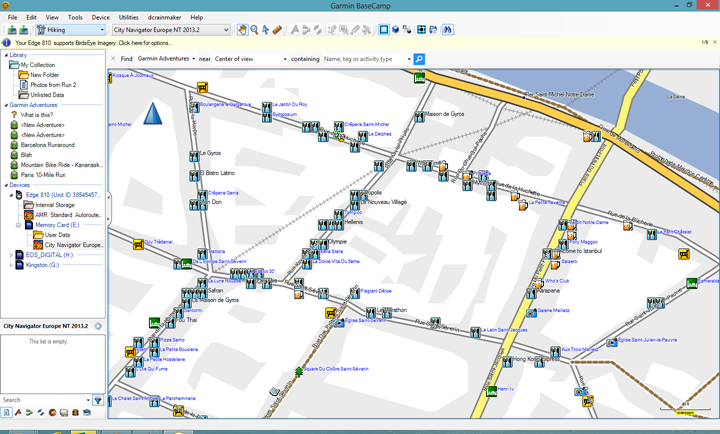Select Mountain Bike Ride - Kananaskis adventure
This screenshot has width=720, height=434.
click(62, 165)
